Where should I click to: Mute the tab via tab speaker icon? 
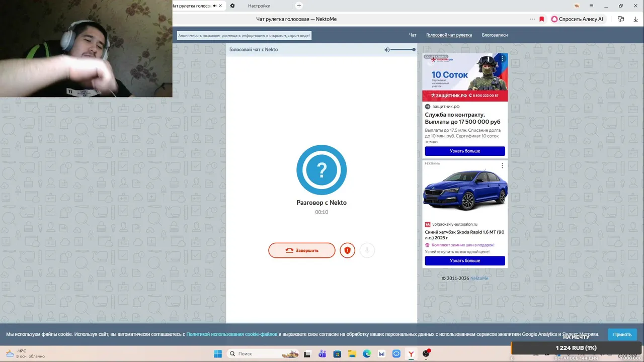215,6
